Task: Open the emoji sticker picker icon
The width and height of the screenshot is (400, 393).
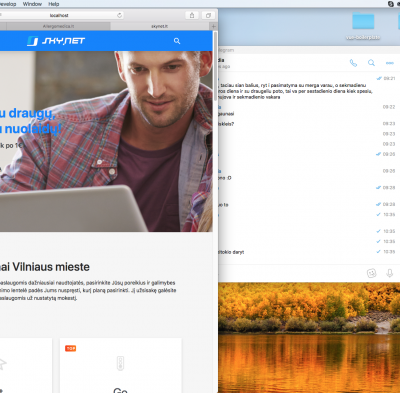Action: 371,273
